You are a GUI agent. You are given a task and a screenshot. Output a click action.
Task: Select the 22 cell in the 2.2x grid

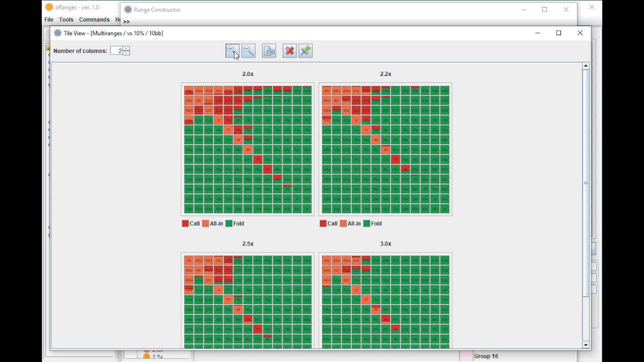coord(445,209)
